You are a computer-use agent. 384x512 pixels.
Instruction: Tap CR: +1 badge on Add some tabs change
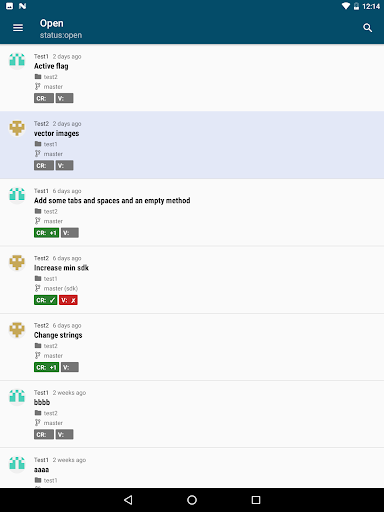[x=46, y=233]
